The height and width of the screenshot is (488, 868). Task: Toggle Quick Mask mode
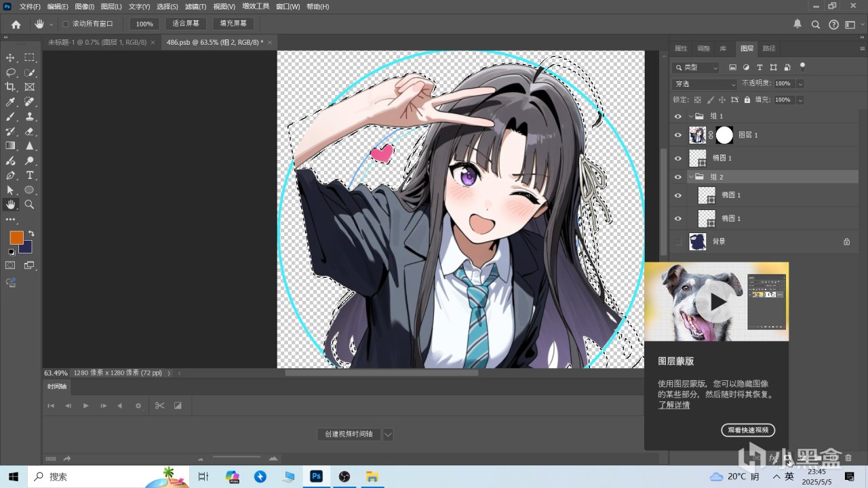click(x=10, y=265)
